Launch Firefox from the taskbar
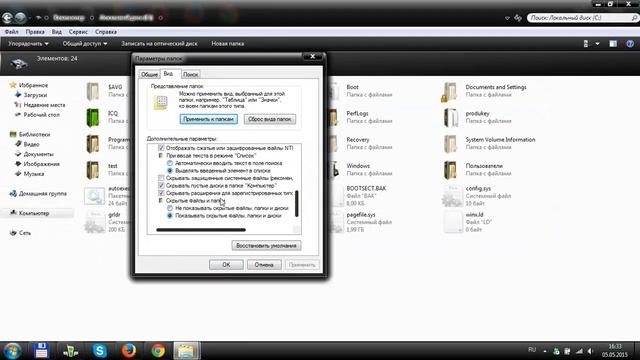The width and height of the screenshot is (640, 360). 129,351
